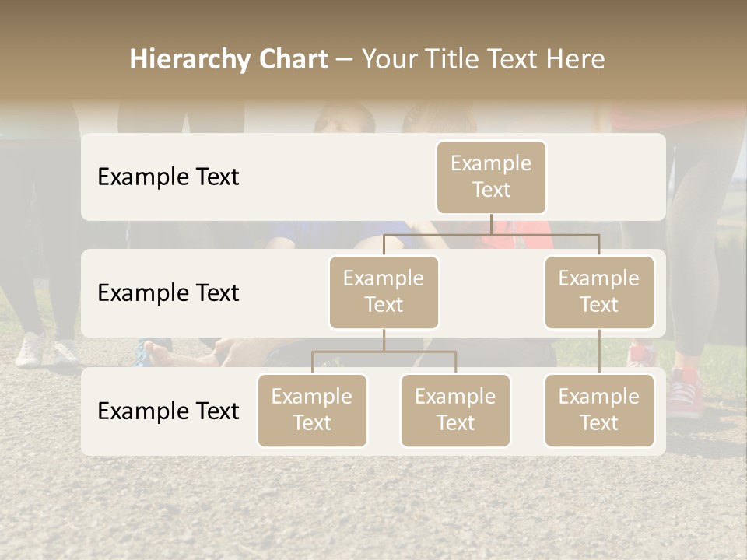Select the right box in the second level
Viewport: 747px width, 560px height.
(x=599, y=292)
